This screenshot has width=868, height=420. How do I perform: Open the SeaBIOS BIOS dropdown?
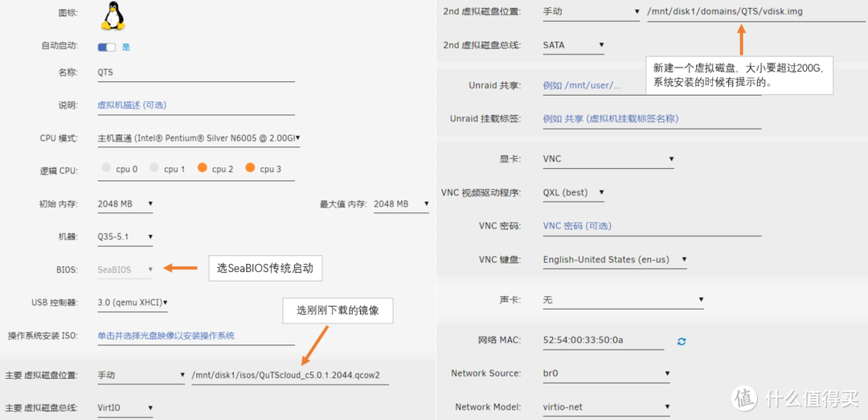[125, 270]
